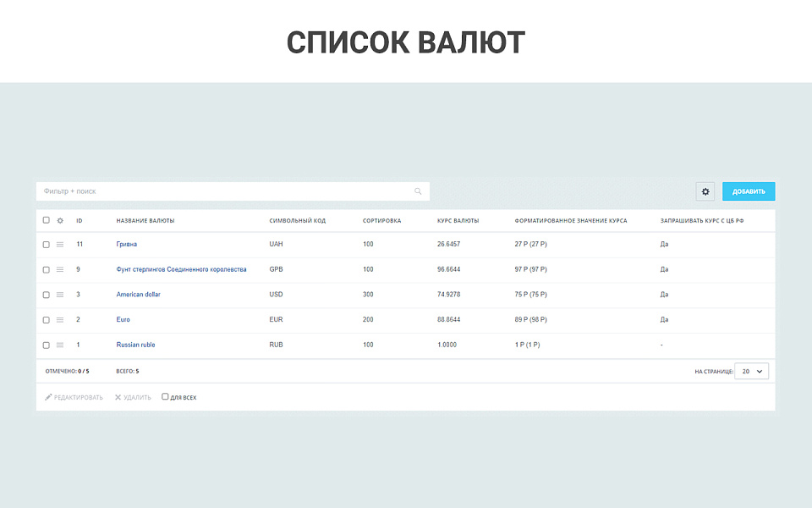The width and height of the screenshot is (812, 508).
Task: Open the row actions icon for Russian ruble
Action: pos(59,345)
